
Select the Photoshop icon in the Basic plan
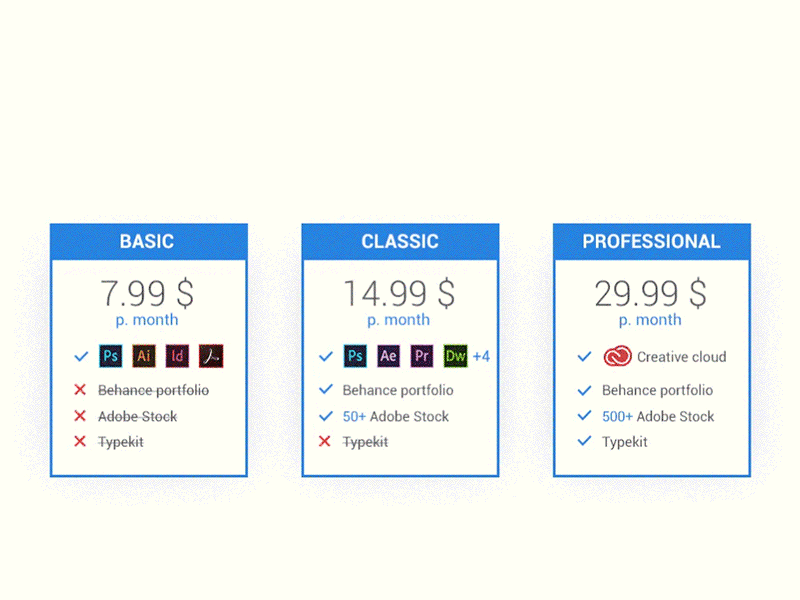point(110,356)
